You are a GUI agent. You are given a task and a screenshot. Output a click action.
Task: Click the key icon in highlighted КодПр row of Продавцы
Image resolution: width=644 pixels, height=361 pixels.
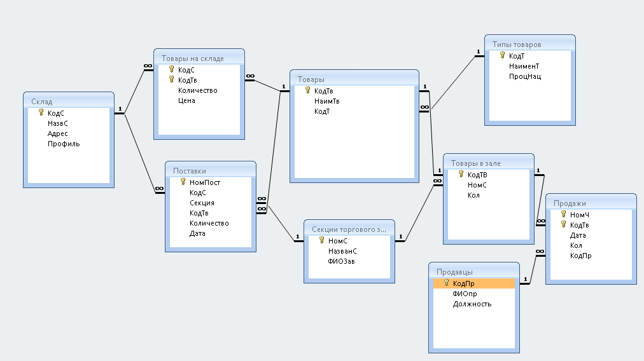pyautogui.click(x=447, y=283)
